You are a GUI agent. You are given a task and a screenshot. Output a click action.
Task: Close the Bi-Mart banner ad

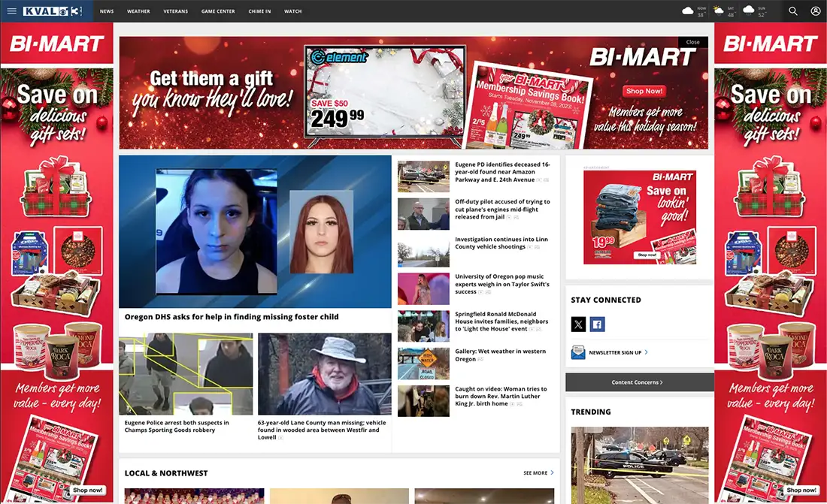click(x=693, y=42)
